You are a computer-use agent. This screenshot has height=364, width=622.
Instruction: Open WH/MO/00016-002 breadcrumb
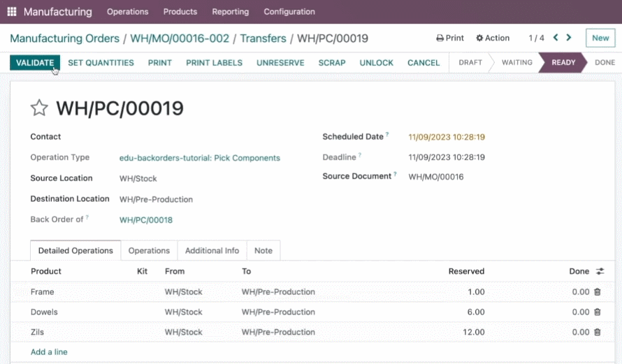pos(180,38)
